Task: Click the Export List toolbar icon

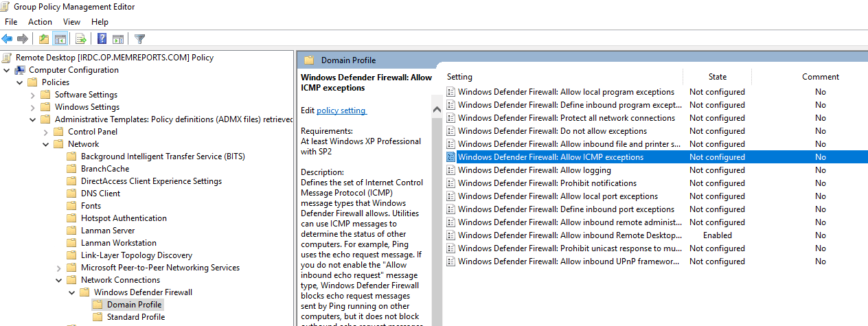Action: point(80,38)
